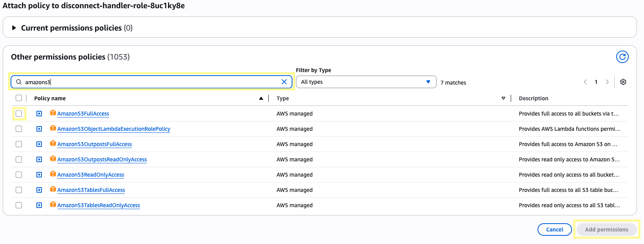Expand AmazonS3FullAccess policy details plus icon
The height and width of the screenshot is (244, 644).
39,114
